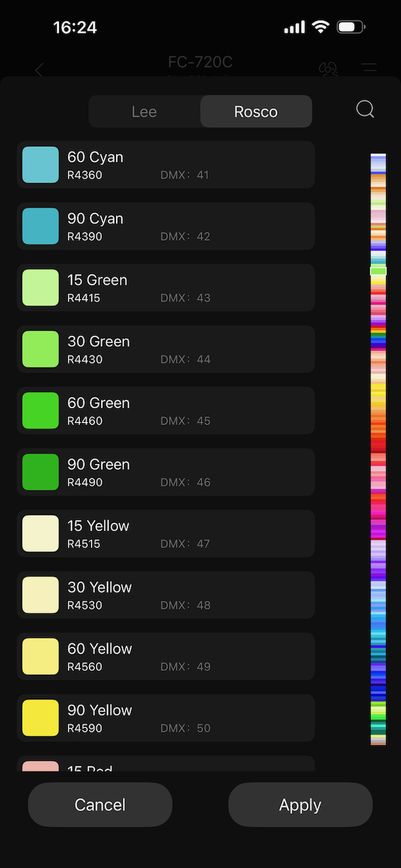The image size is (401, 868).
Task: Switch to the Lee gel tab
Action: pos(144,111)
